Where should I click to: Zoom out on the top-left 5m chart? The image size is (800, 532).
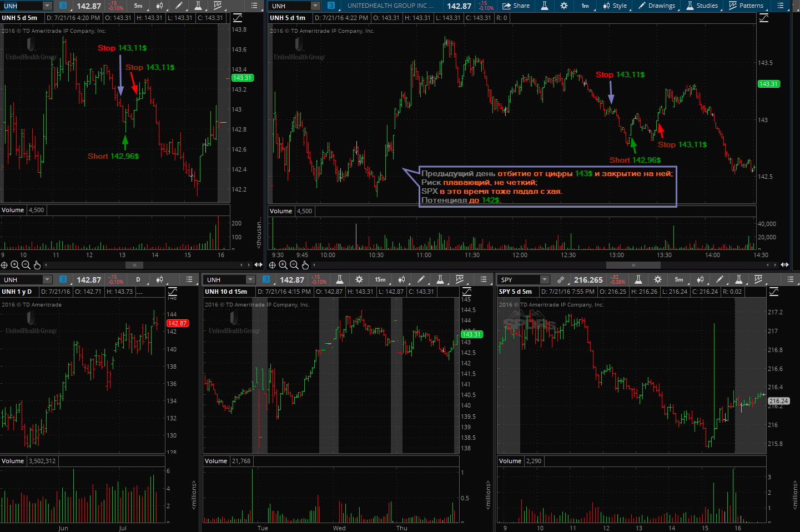[x=26, y=265]
